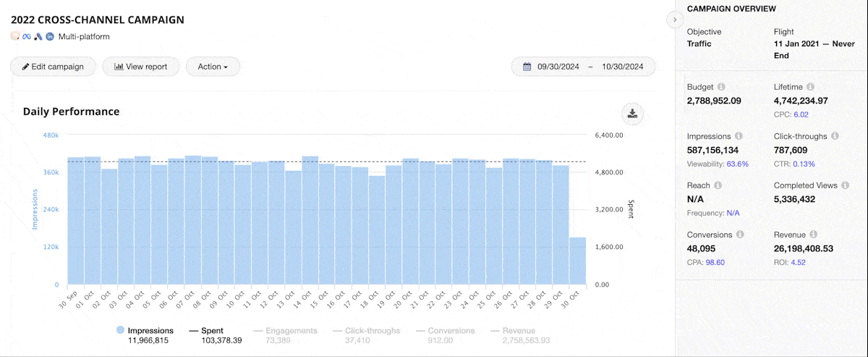Click the Google Ads platform icon
The height and width of the screenshot is (357, 868).
tap(38, 36)
